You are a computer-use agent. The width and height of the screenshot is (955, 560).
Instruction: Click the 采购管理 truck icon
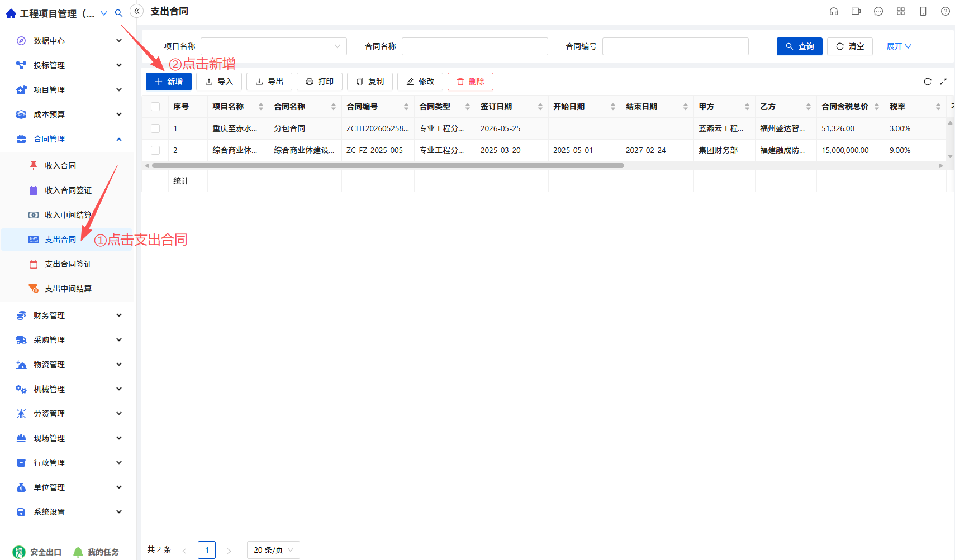tap(21, 340)
